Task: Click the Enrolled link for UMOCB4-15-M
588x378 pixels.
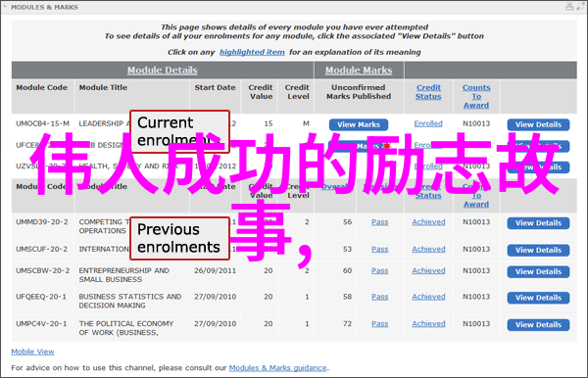Action: (x=428, y=123)
